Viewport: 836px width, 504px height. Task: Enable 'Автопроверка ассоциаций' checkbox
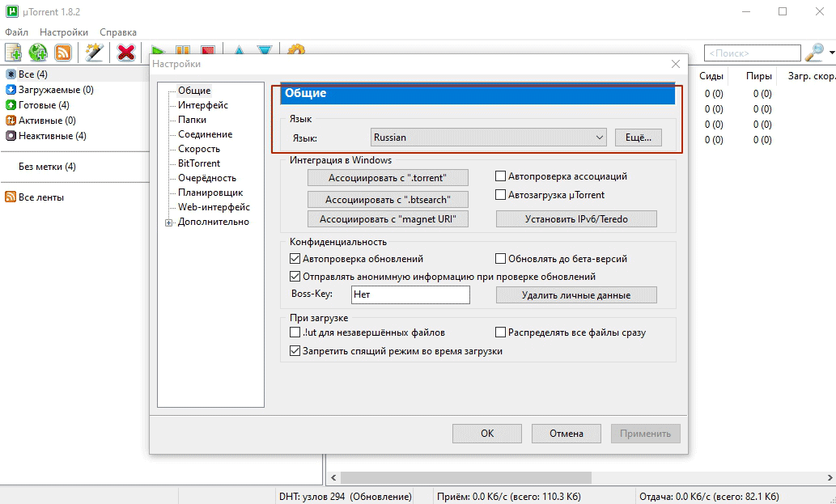tap(501, 176)
